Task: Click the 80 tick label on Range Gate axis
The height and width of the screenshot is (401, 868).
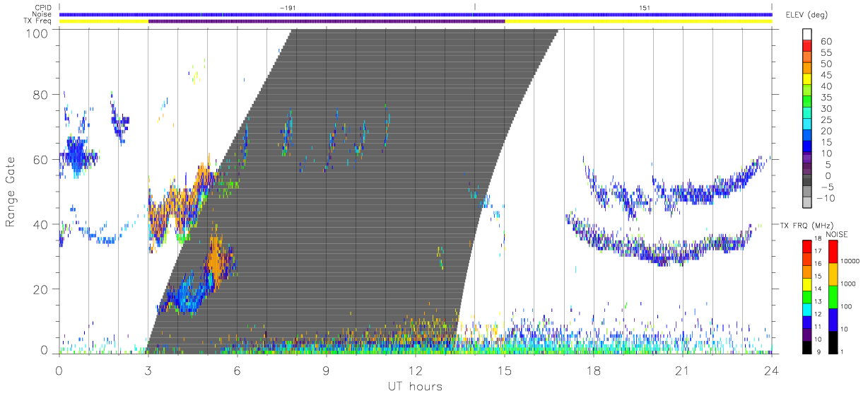Action: click(x=41, y=94)
